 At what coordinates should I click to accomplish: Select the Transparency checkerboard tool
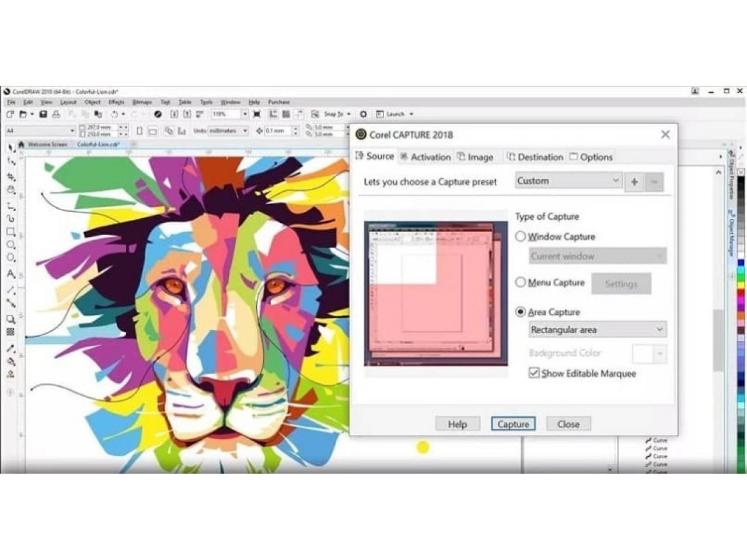point(11,332)
